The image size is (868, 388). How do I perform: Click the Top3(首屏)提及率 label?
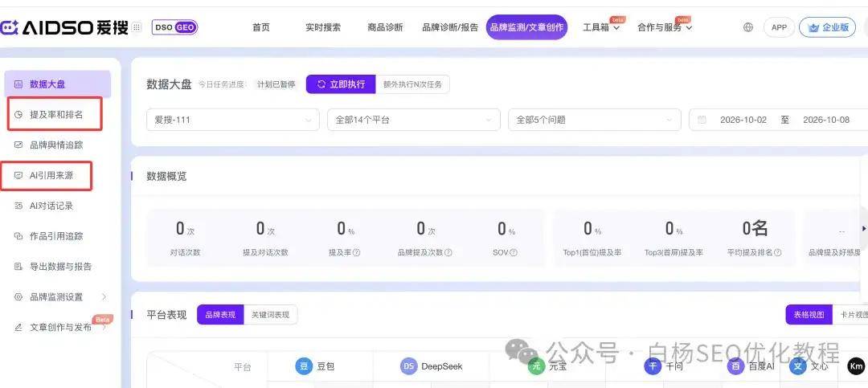674,252
